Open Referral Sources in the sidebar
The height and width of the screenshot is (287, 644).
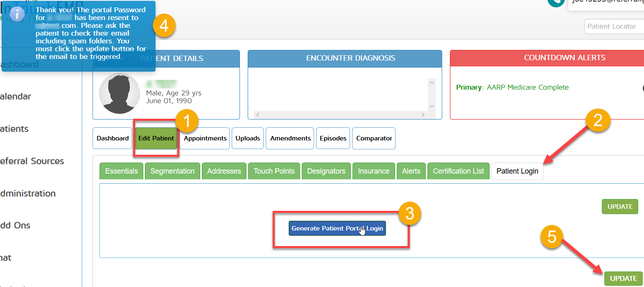coord(32,161)
